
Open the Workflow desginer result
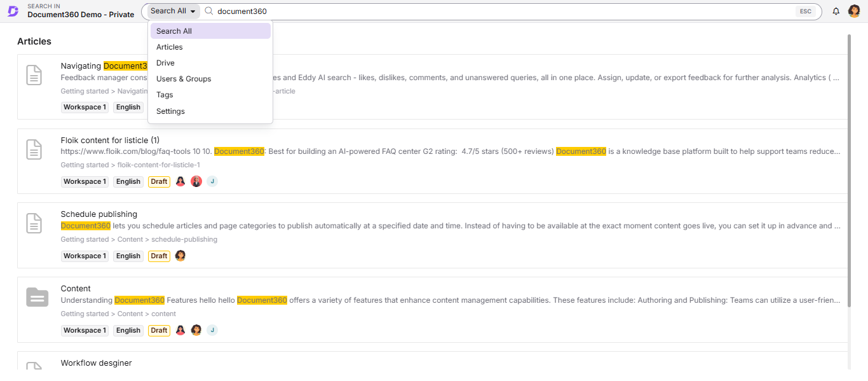click(x=97, y=363)
